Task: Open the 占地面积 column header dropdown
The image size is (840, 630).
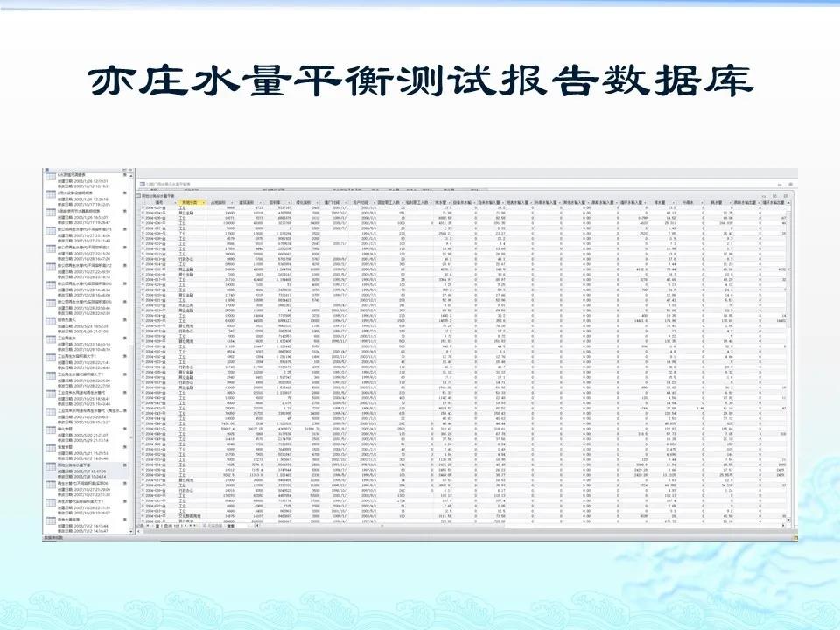Action: pyautogui.click(x=230, y=201)
